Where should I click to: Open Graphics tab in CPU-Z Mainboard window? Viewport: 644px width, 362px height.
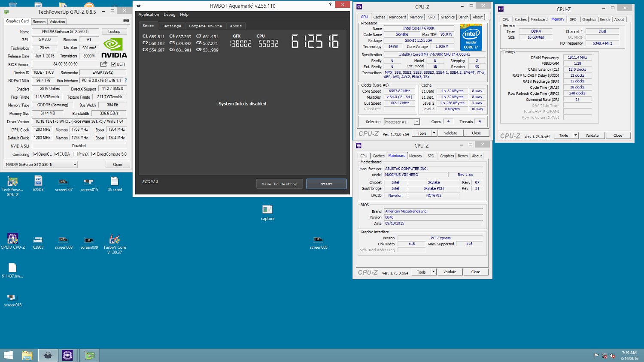(x=447, y=156)
